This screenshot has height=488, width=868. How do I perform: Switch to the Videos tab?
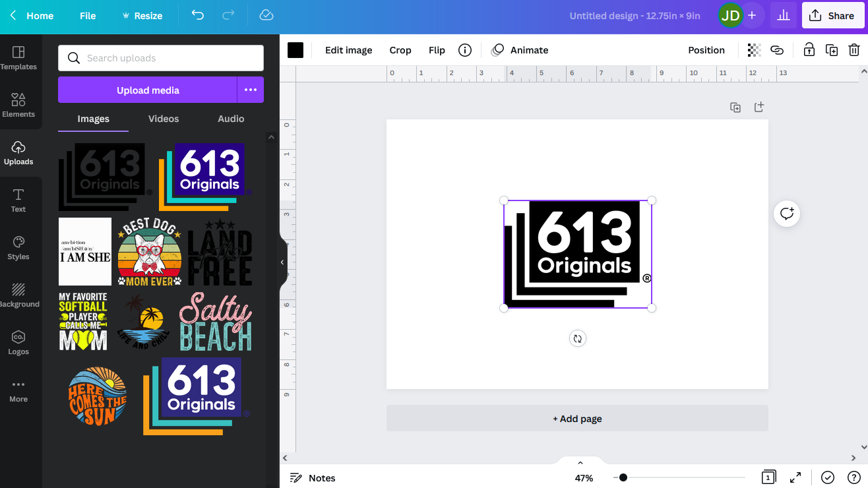point(164,119)
